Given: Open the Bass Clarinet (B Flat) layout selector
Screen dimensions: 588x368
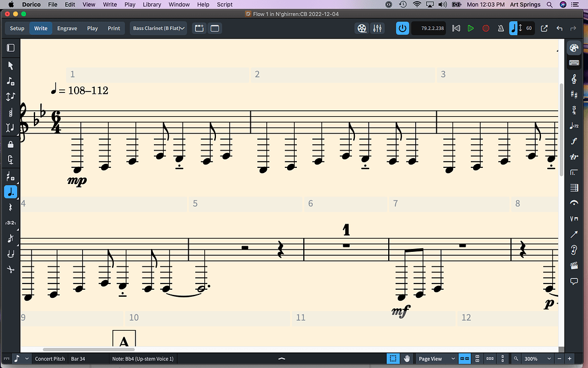Looking at the screenshot, I should [x=158, y=28].
